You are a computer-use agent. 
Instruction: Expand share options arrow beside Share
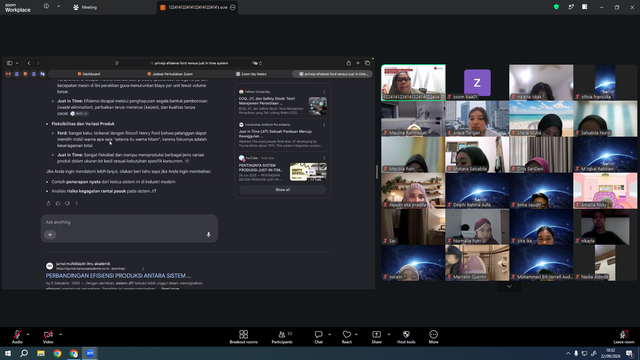tap(389, 334)
